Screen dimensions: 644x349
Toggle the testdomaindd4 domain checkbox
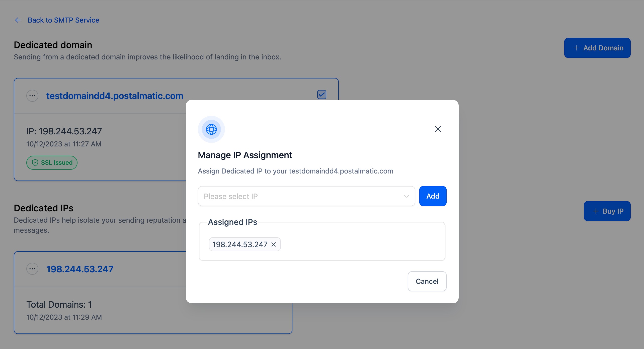(321, 95)
